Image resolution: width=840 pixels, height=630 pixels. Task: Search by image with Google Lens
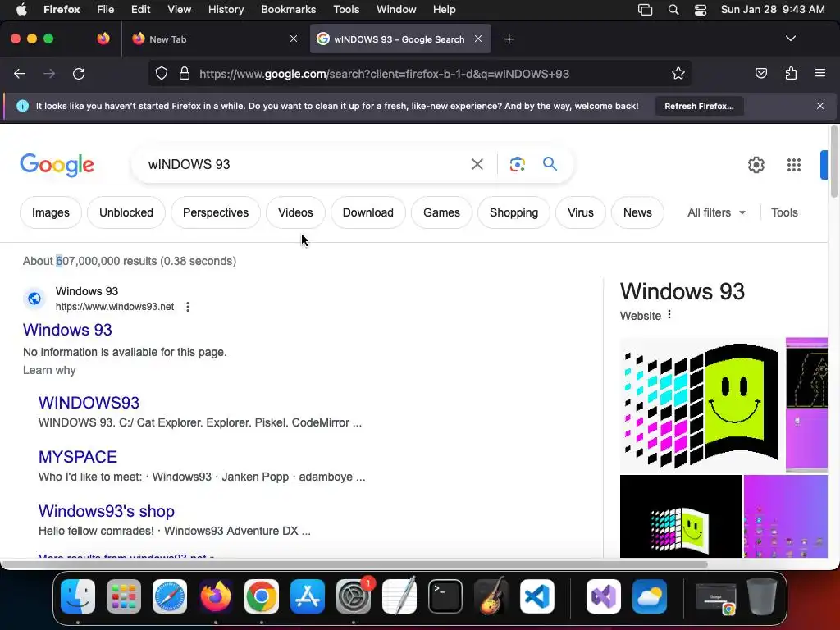coord(517,164)
